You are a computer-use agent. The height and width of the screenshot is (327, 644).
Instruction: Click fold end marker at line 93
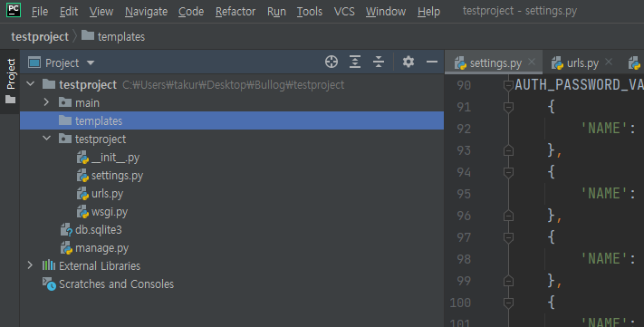(x=508, y=150)
